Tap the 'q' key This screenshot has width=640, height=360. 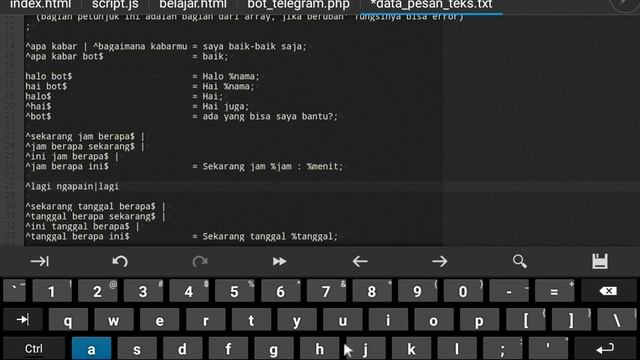click(68, 320)
